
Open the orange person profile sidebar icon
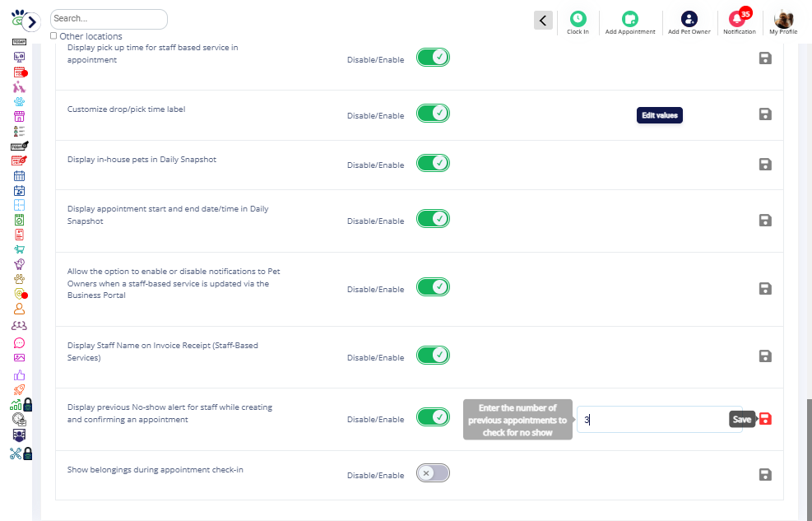(19, 309)
